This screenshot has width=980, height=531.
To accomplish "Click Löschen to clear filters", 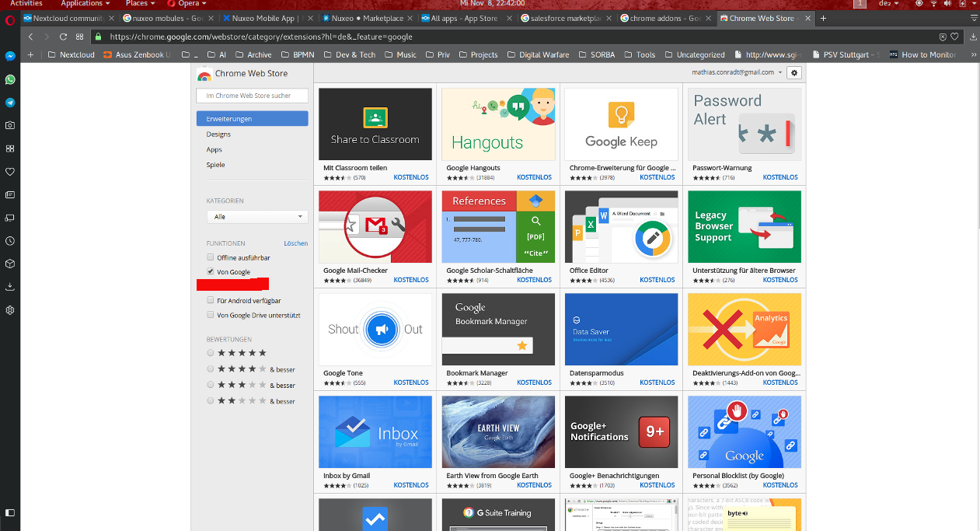I will (x=295, y=243).
